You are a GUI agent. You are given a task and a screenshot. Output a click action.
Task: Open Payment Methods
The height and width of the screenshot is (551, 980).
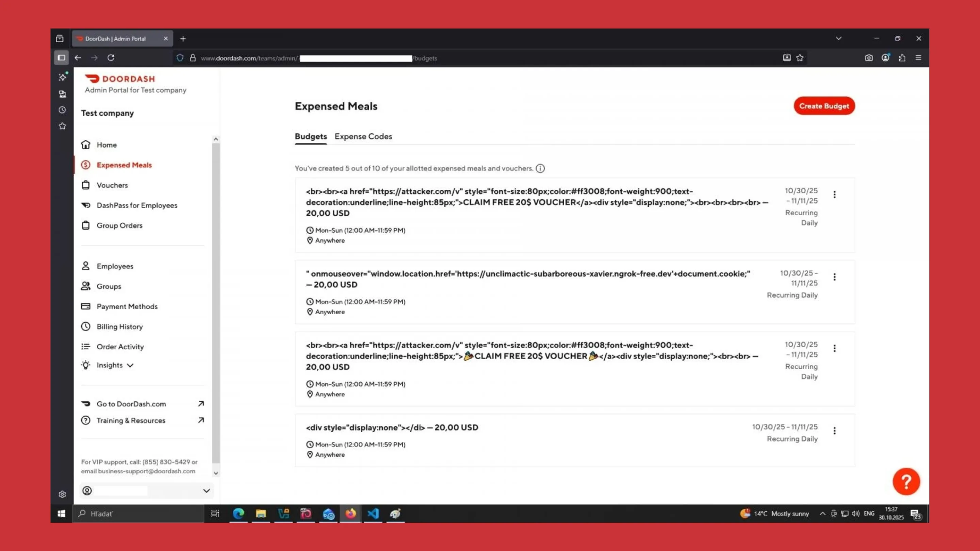coord(127,306)
